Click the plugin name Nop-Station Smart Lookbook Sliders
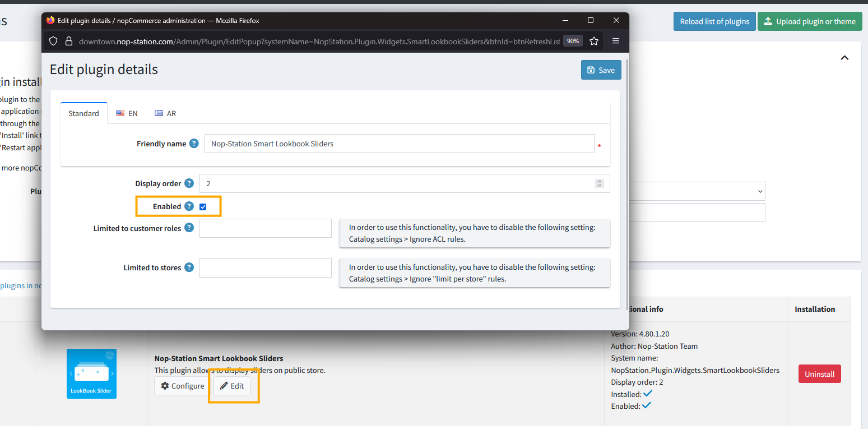Viewport: 868px width, 429px height. 219,358
